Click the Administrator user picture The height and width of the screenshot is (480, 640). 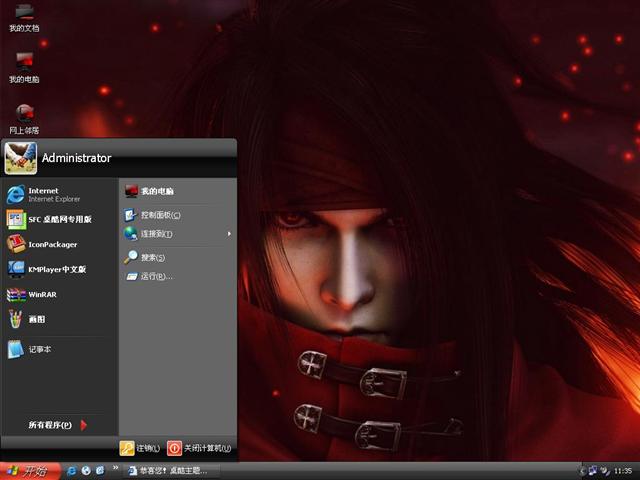(20, 158)
